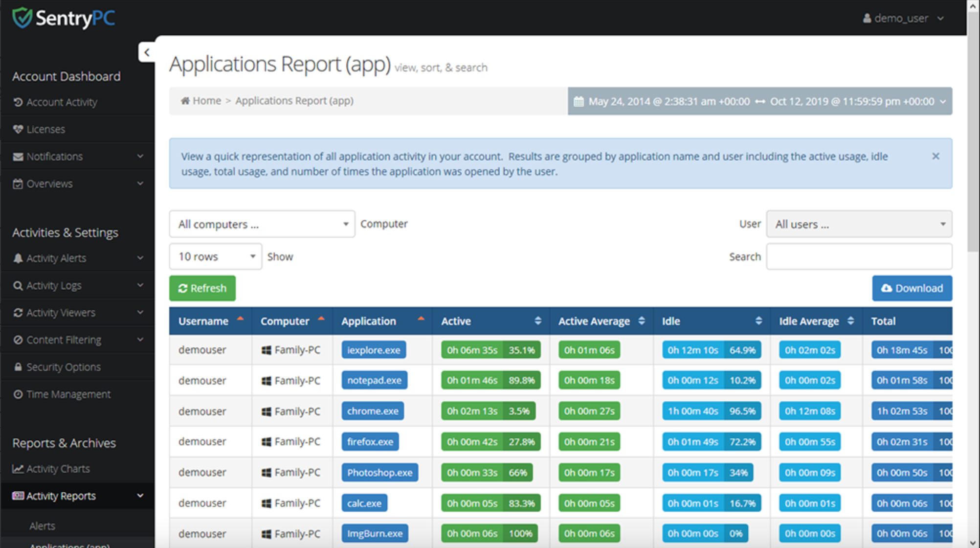Toggle sorting on the Idle column
This screenshot has height=548, width=980.
[758, 320]
